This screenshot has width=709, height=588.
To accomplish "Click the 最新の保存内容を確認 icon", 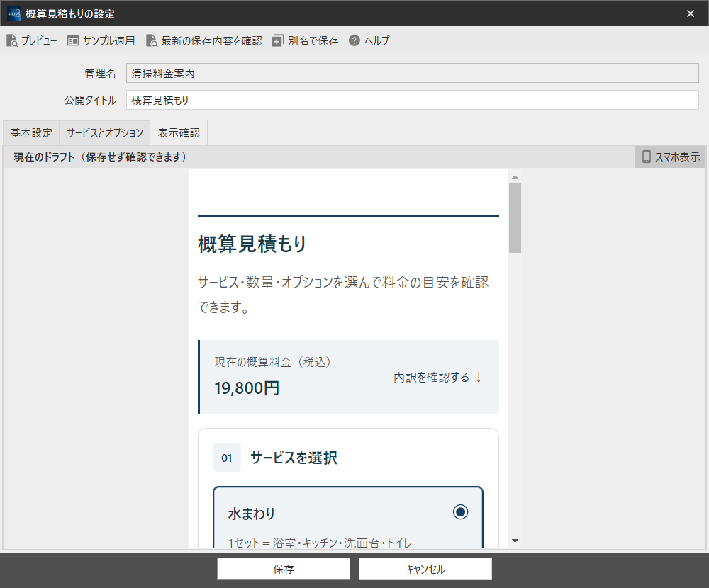I will pos(152,40).
